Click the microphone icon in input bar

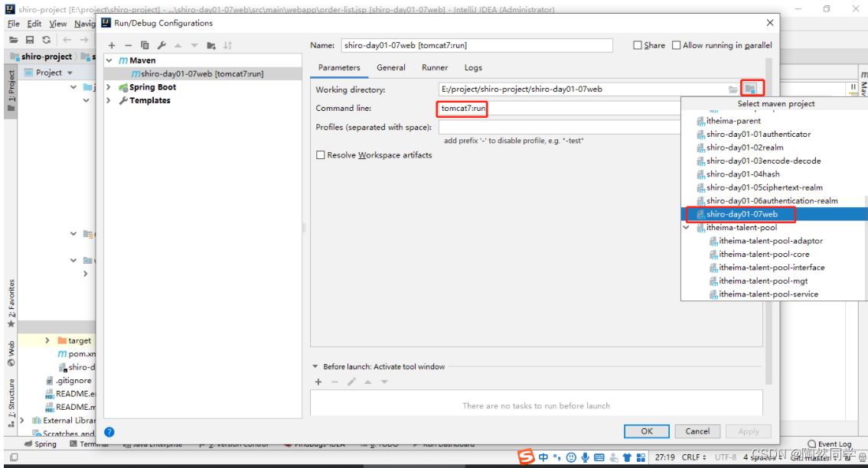point(585,457)
